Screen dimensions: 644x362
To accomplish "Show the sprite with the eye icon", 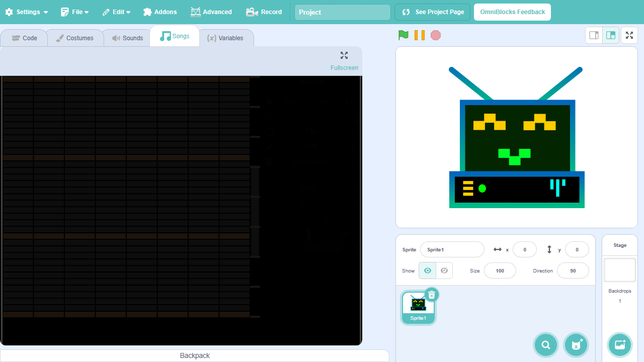I will 427,270.
